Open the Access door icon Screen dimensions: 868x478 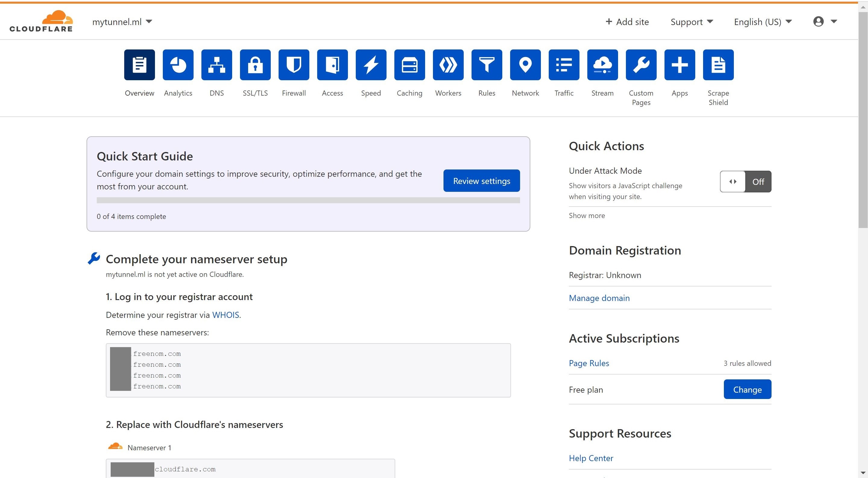coord(332,65)
